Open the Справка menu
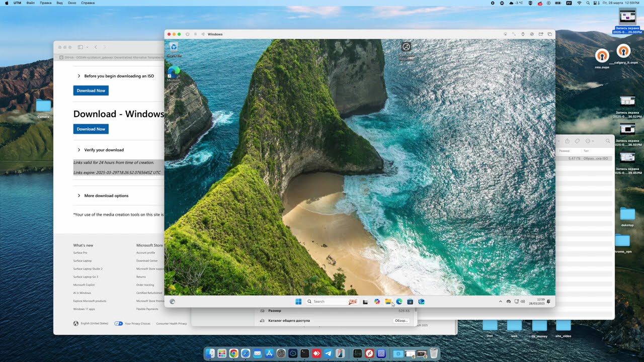 [x=88, y=3]
